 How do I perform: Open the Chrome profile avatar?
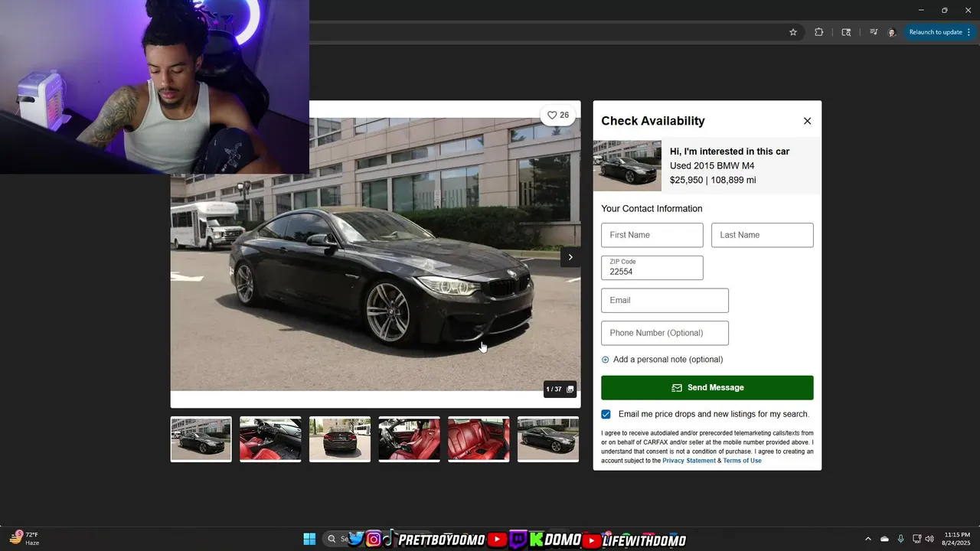(x=892, y=32)
